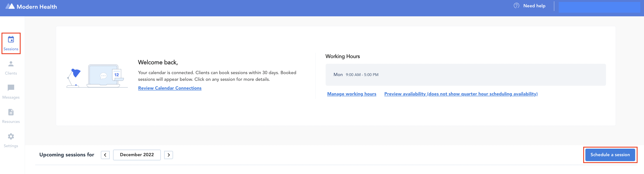This screenshot has width=644, height=174.
Task: Open Resources via the document icon
Action: [11, 112]
